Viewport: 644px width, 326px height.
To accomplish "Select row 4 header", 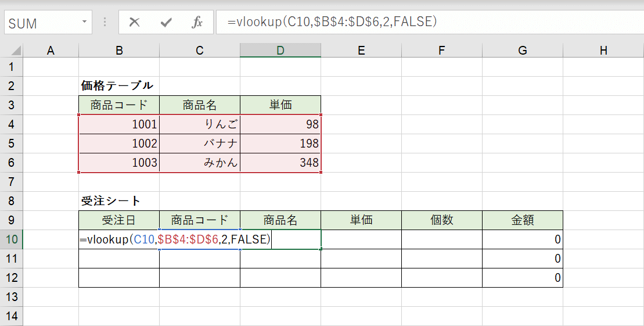I will [12, 124].
